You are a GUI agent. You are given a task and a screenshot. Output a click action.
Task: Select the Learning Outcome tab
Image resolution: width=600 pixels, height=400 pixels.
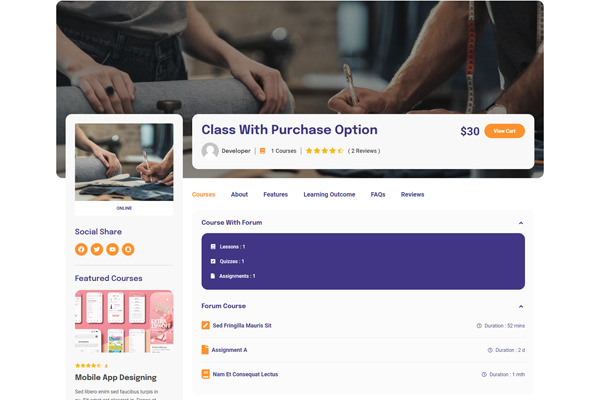coord(329,194)
